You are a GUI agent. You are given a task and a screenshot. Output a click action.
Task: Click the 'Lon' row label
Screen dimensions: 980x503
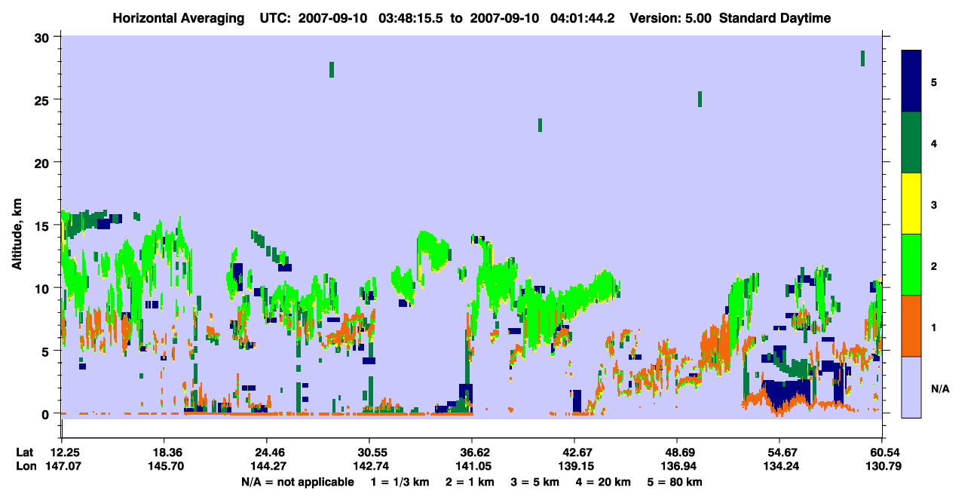(26, 466)
